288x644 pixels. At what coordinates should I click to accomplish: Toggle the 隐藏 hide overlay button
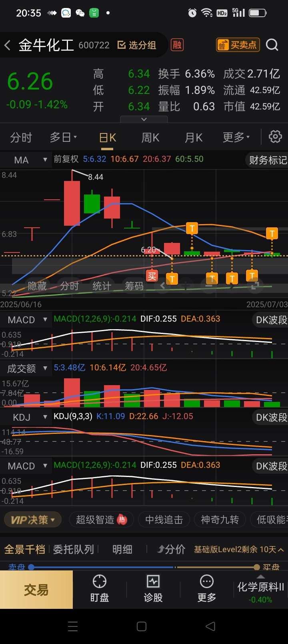(x=37, y=286)
